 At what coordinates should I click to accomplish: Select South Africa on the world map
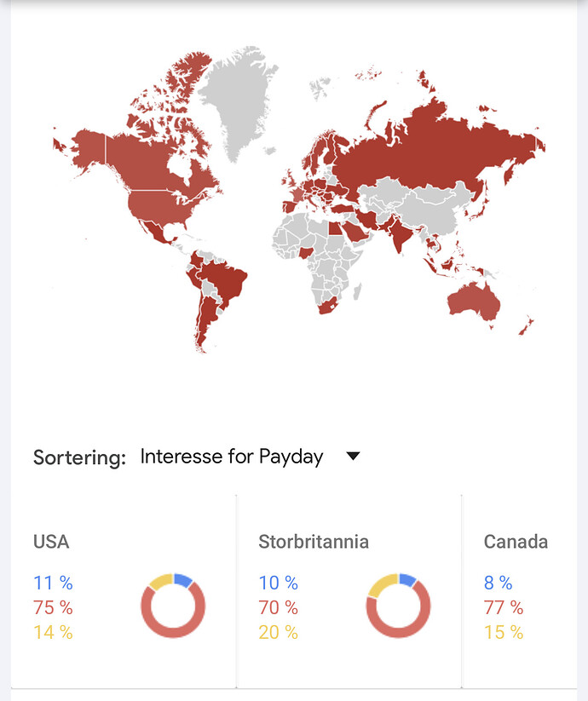click(329, 307)
